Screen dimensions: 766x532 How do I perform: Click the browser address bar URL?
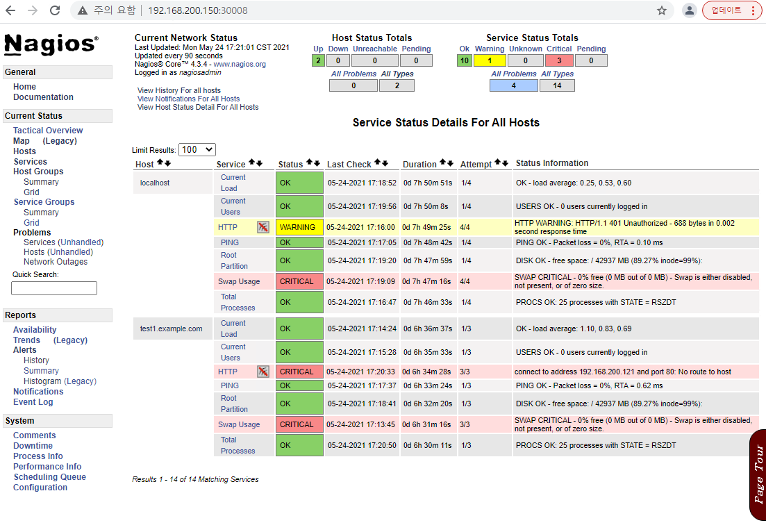coord(198,10)
